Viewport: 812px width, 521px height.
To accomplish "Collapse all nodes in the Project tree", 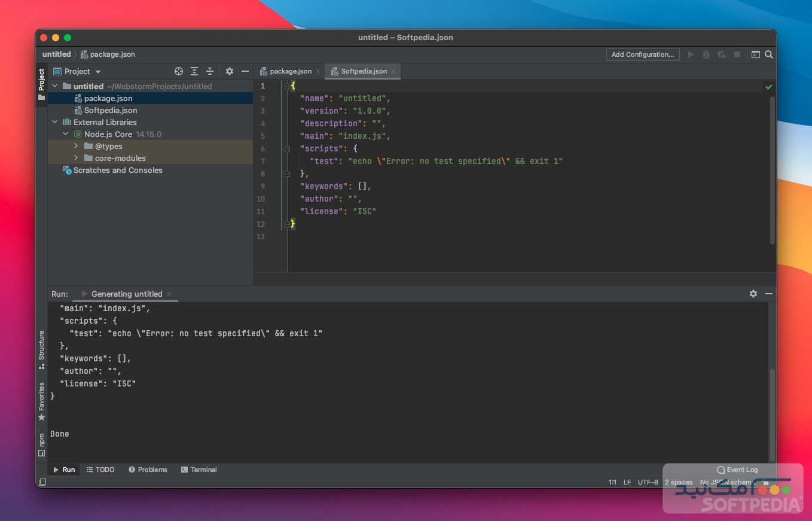I will tap(210, 71).
